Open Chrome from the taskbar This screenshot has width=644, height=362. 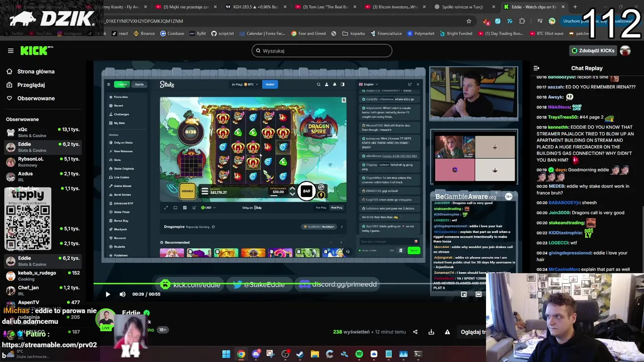[241, 354]
